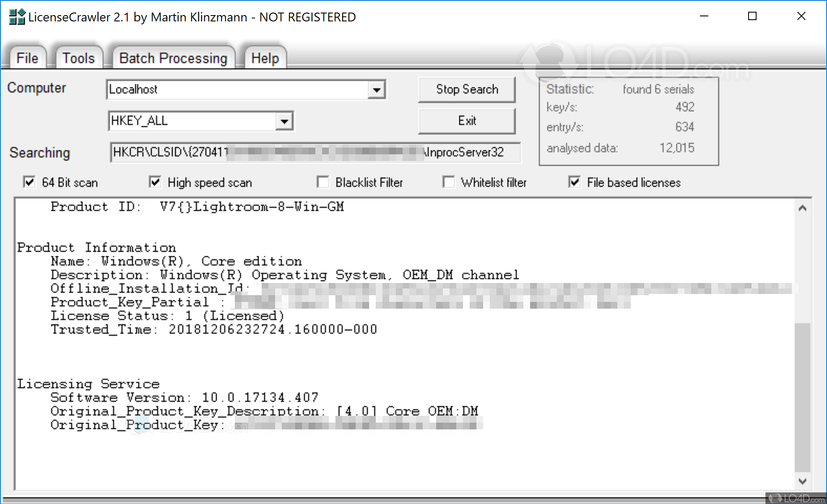Open the File menu tab

[27, 58]
